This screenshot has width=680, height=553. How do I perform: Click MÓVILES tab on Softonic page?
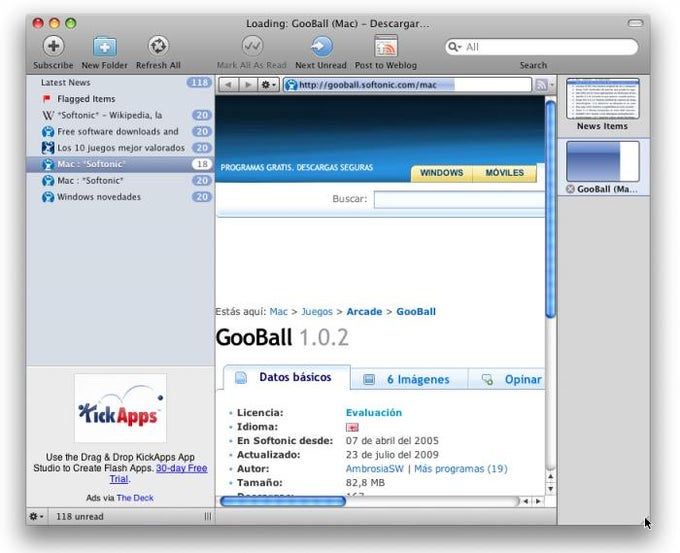click(x=504, y=173)
